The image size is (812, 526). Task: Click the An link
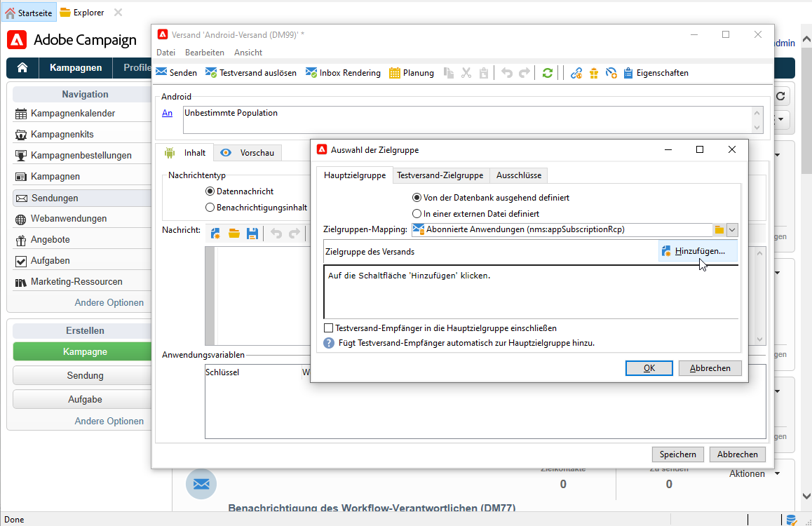tap(168, 113)
